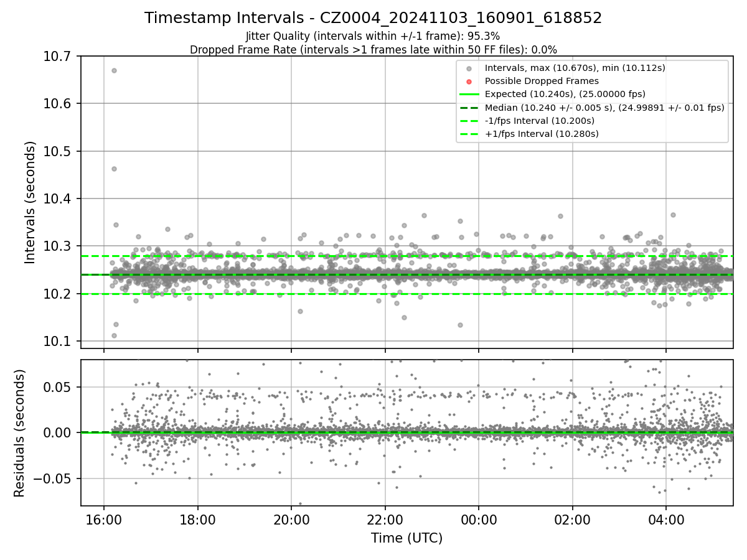Viewport: 747px width, 560px height.
Task: Select legend entry 'Possible Dropped Frames'
Action: tap(542, 81)
